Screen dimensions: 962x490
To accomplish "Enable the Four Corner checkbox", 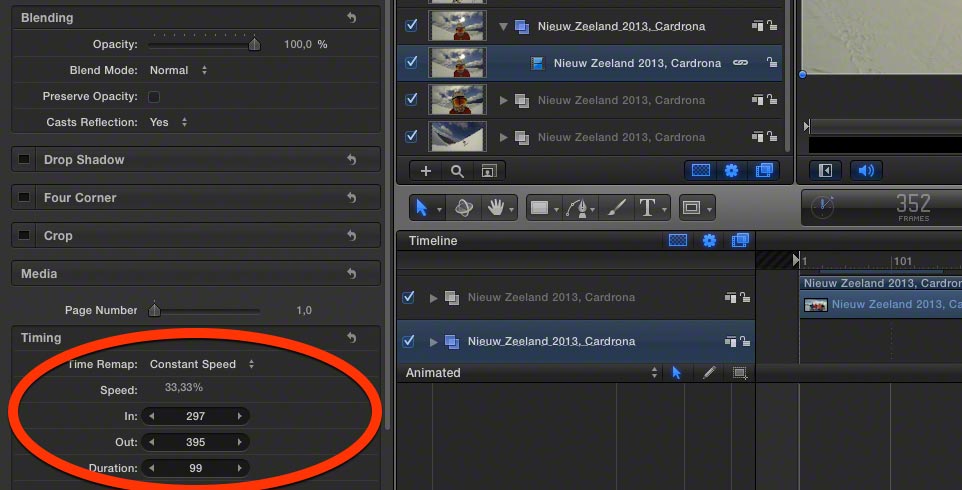I will coord(24,197).
